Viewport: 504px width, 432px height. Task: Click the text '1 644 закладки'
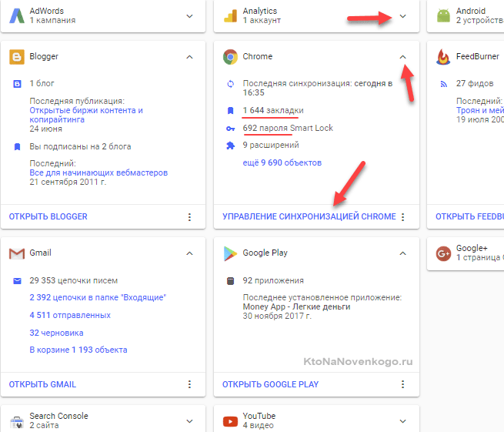click(273, 110)
